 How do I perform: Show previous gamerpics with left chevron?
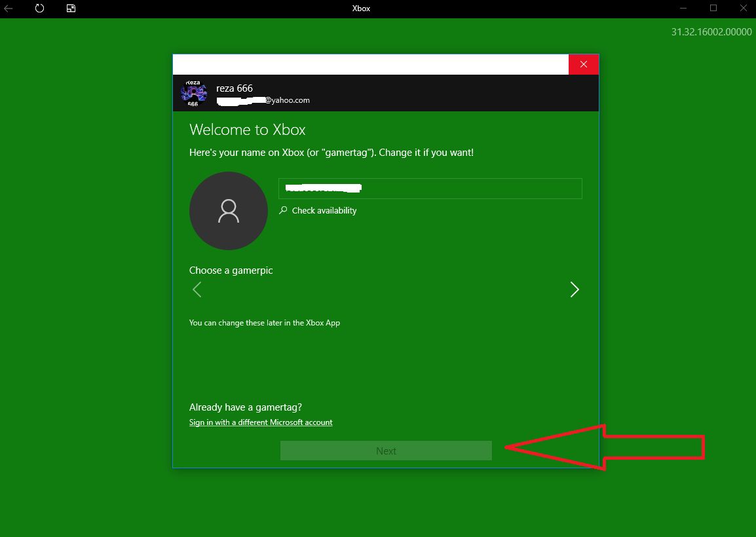(x=197, y=289)
